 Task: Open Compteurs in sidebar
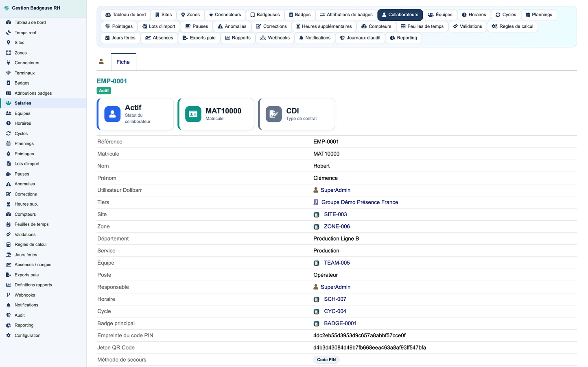tap(43, 214)
